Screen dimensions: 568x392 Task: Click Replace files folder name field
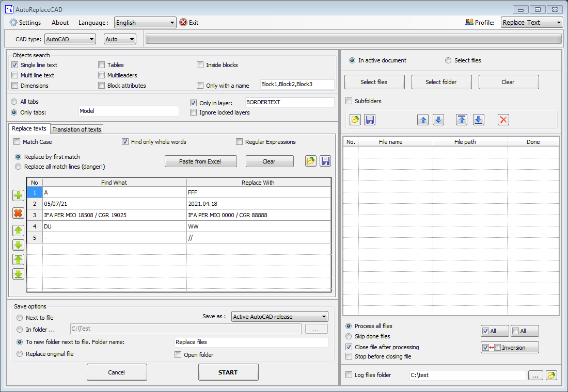(251, 342)
